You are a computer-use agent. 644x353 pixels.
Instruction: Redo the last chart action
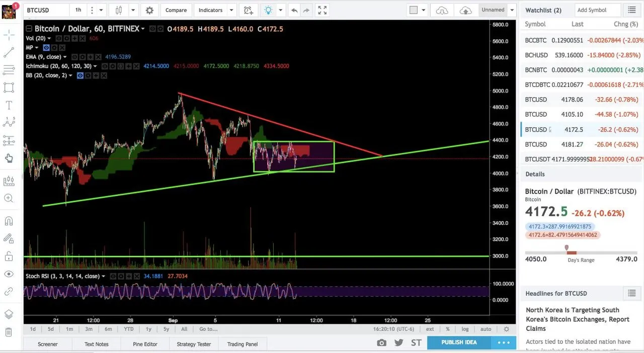pos(306,10)
